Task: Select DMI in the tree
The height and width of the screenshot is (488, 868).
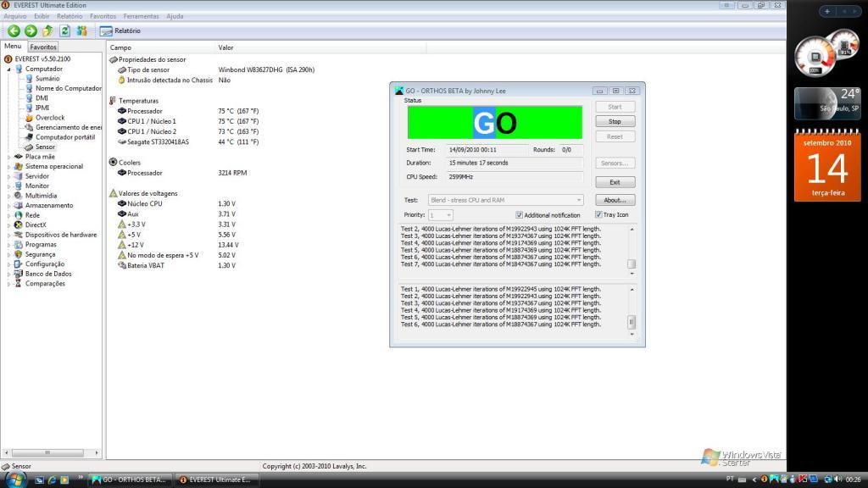Action: click(x=42, y=98)
